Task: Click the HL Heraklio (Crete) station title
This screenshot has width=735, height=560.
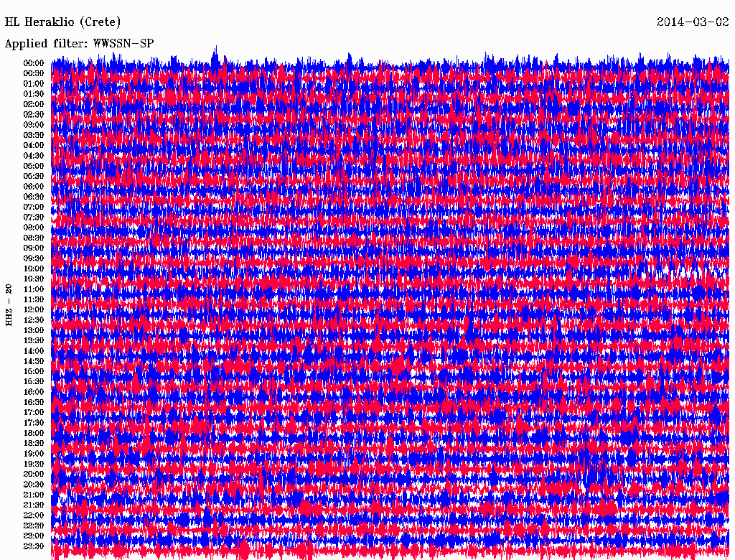Action: 63,22
